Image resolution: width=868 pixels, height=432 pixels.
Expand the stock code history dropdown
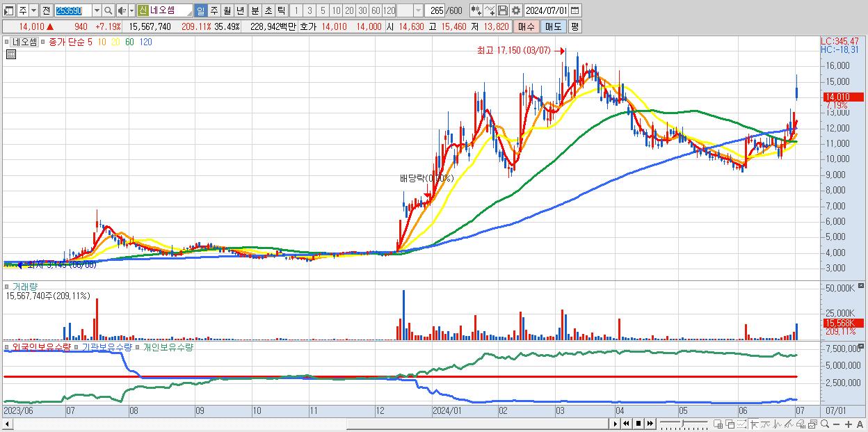click(97, 10)
